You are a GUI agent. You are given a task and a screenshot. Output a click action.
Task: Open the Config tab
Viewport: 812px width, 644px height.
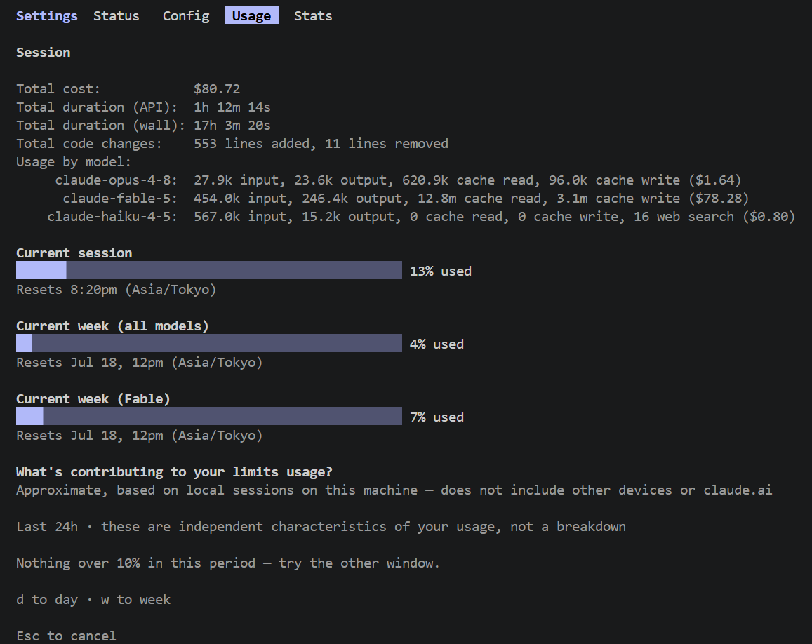coord(186,16)
